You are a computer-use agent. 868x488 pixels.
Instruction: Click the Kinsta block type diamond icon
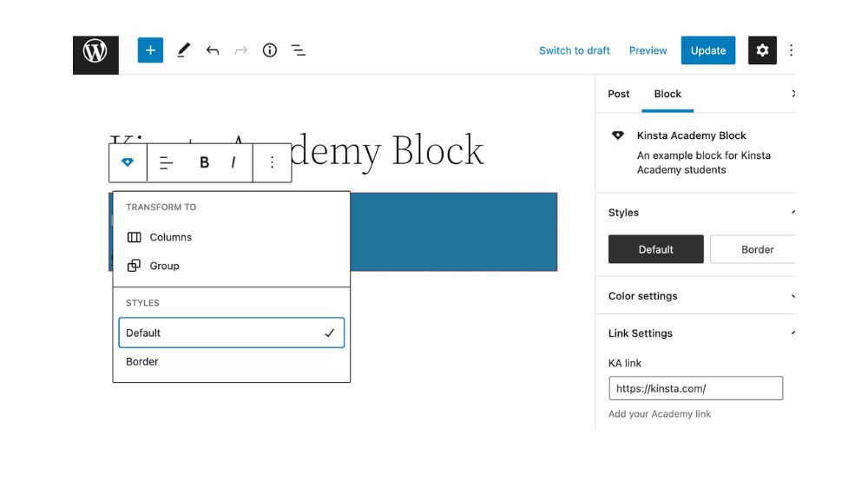pos(128,162)
